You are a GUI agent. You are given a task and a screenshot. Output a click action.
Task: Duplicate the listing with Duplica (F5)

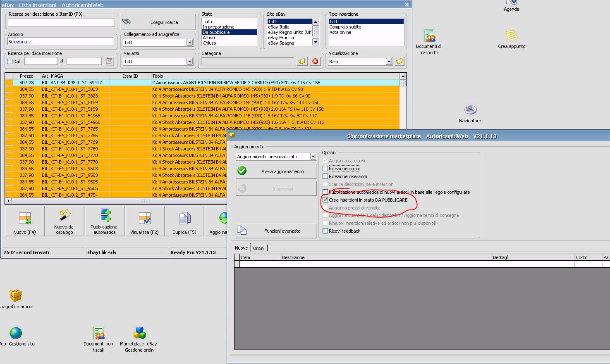click(x=184, y=221)
